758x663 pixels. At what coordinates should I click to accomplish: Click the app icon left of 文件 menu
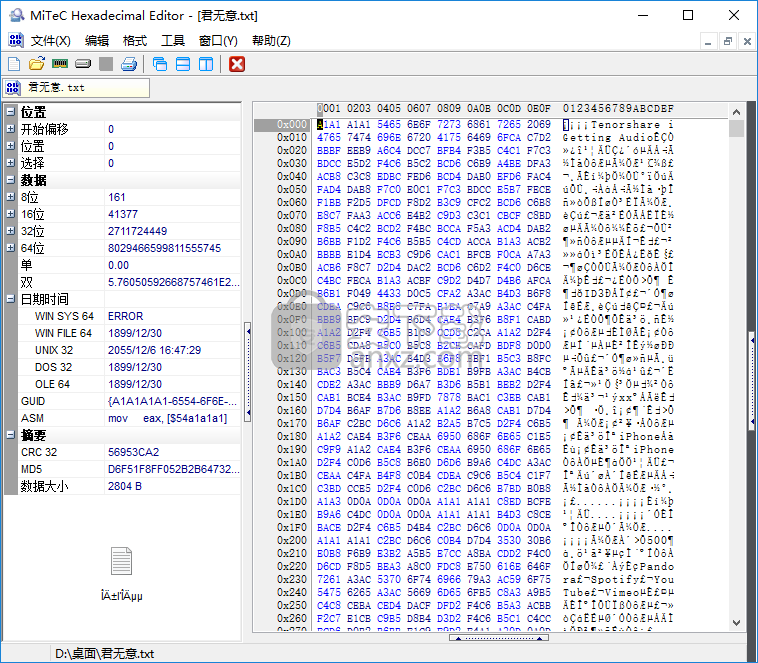pos(15,40)
